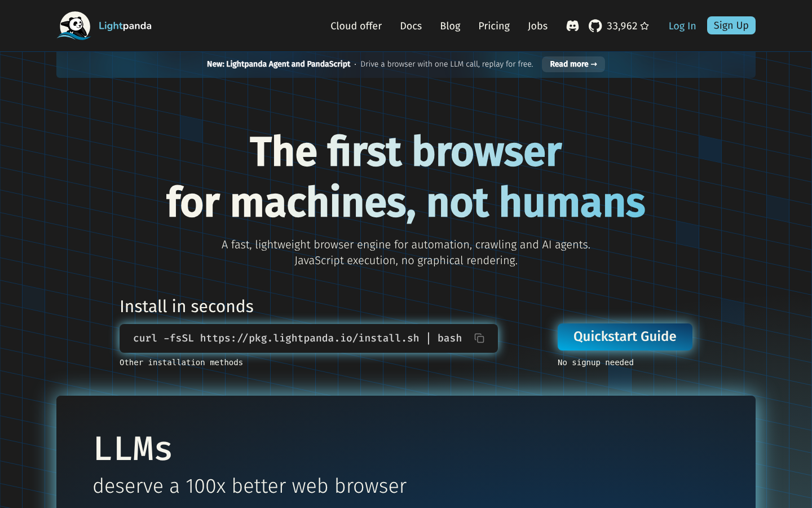This screenshot has width=812, height=508.
Task: Click the star icon beside 33,962
Action: (x=645, y=26)
